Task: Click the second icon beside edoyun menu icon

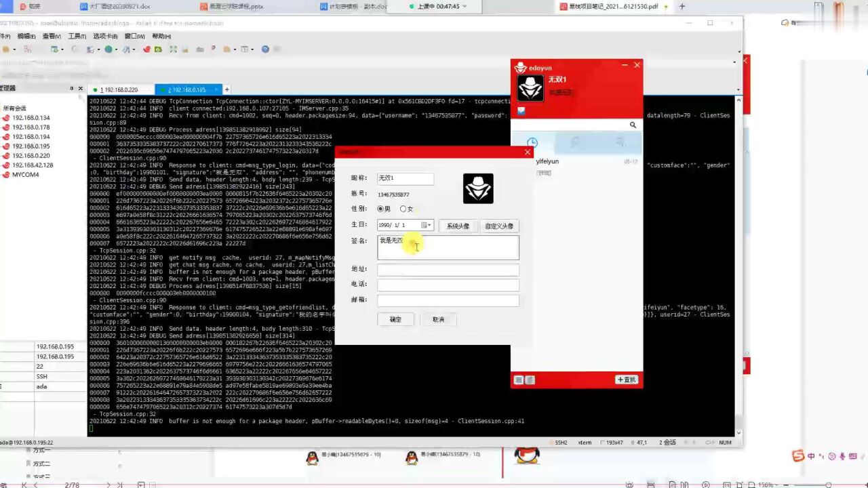Action: click(530, 380)
